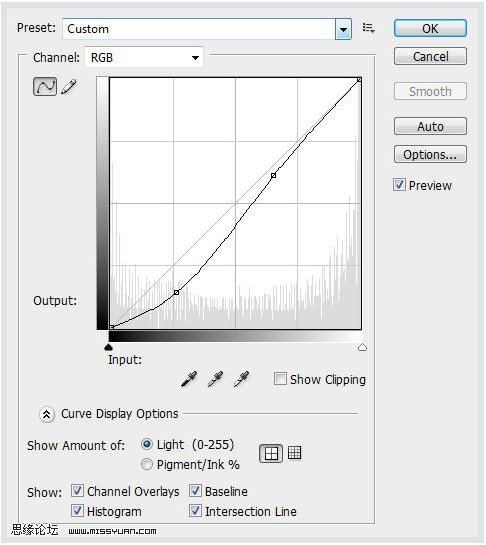Click the white point input slider

pyautogui.click(x=362, y=348)
